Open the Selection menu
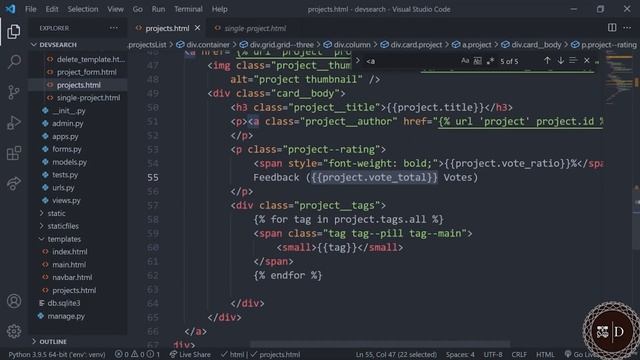 [x=83, y=9]
